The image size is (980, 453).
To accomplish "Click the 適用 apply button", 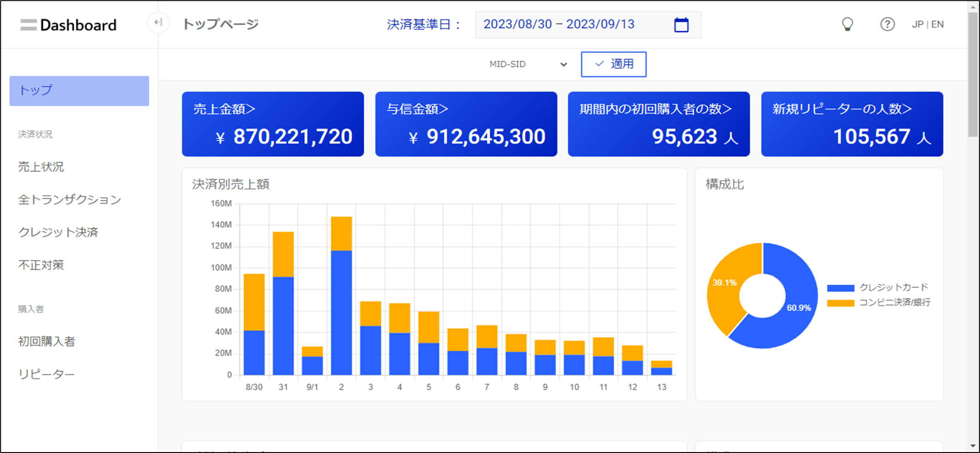I will (613, 64).
